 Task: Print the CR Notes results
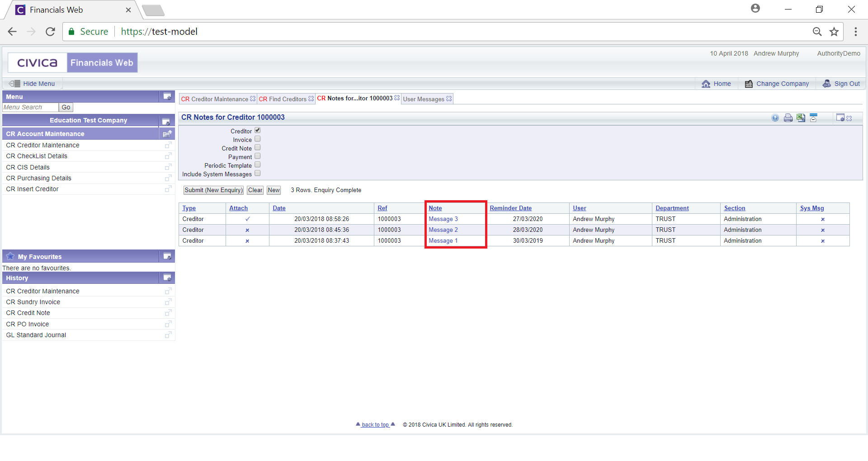coord(788,118)
